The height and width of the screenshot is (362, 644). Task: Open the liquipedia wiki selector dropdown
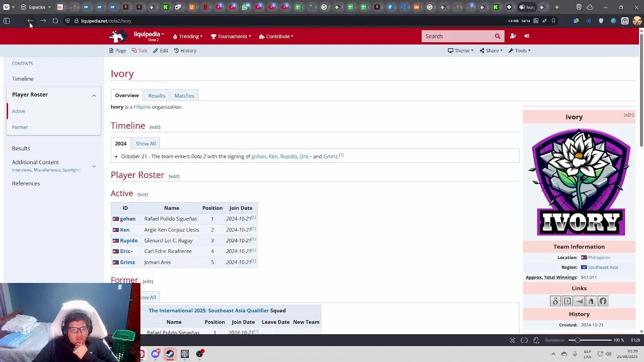(x=149, y=36)
